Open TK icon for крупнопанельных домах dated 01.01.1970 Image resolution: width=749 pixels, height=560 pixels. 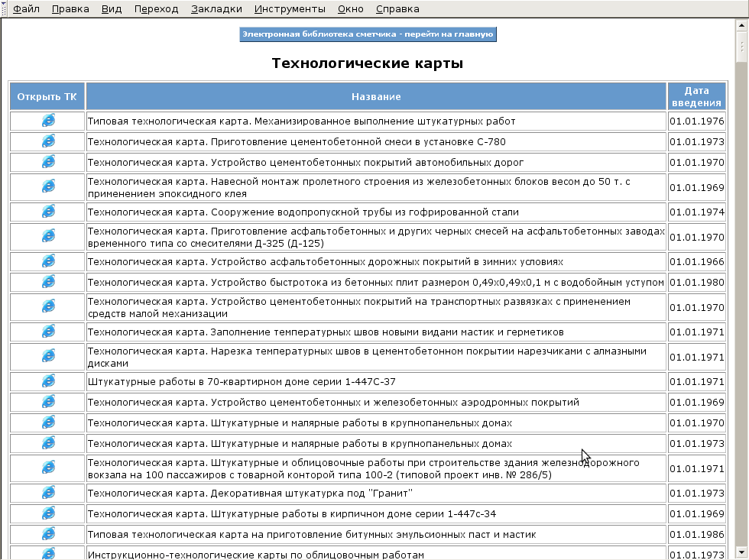(x=48, y=422)
